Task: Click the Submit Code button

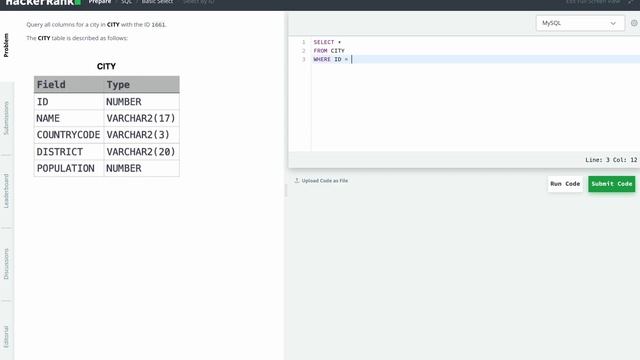Action: 611,184
